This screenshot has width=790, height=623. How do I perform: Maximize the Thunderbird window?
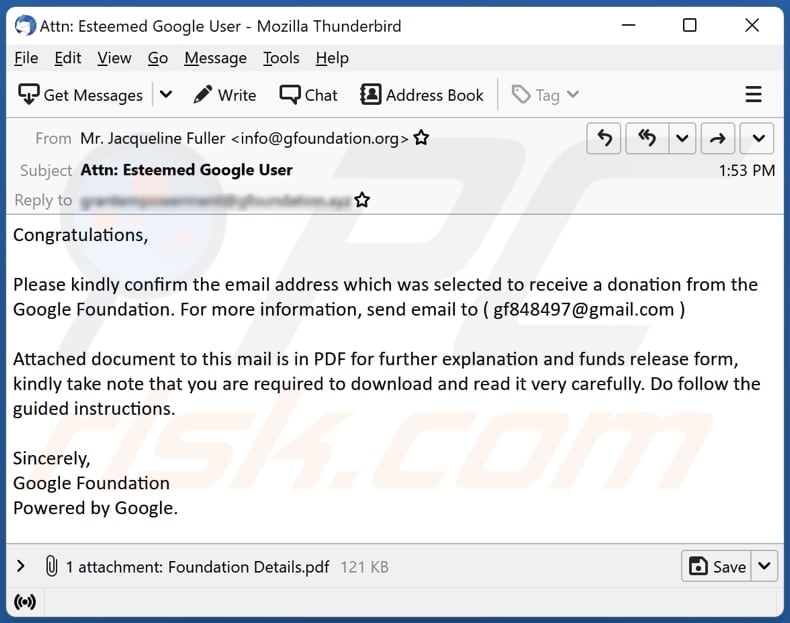(689, 25)
